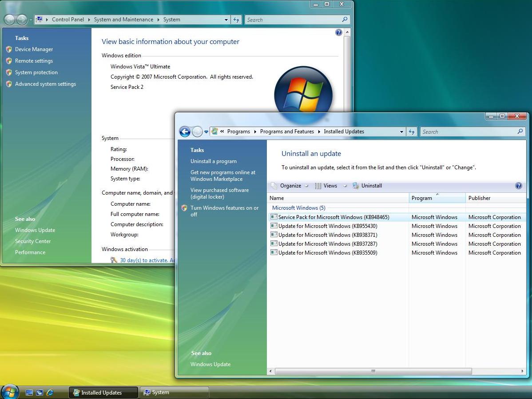Switch to the System taskbar window
Image resolution: width=532 pixels, height=399 pixels.
pyautogui.click(x=174, y=392)
